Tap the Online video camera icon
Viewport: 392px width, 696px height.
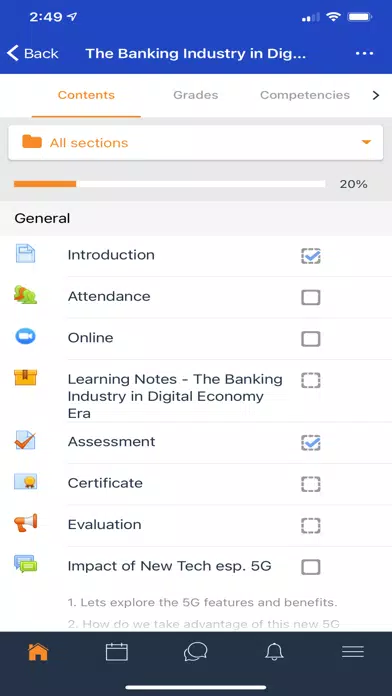25,337
